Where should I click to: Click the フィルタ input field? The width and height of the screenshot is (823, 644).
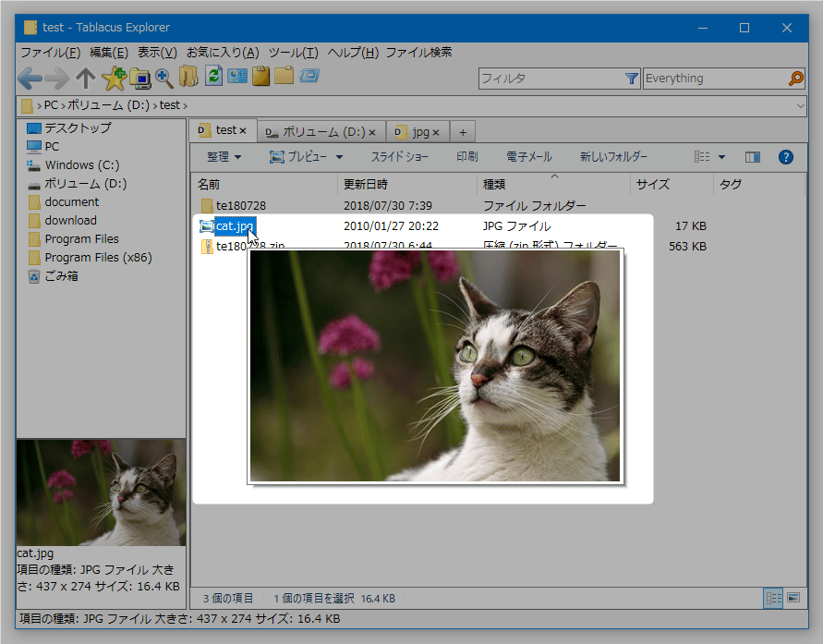[x=551, y=79]
